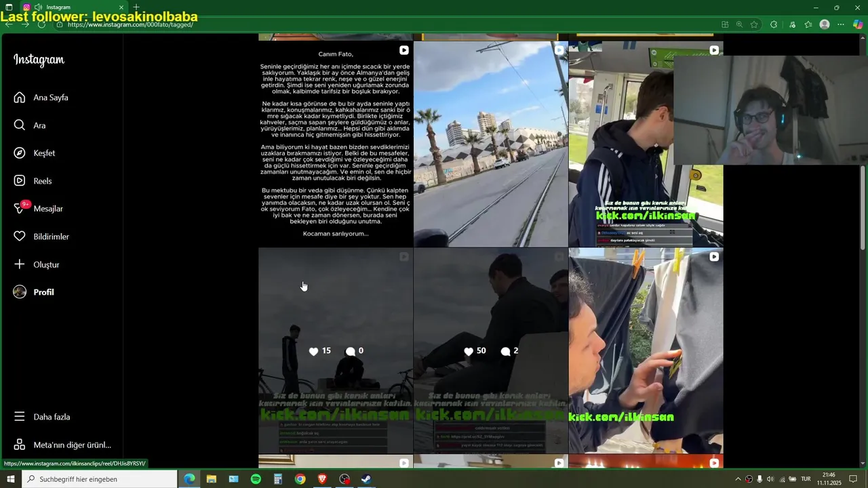Open Profil from the sidebar
The width and height of the screenshot is (868, 488).
click(34, 292)
